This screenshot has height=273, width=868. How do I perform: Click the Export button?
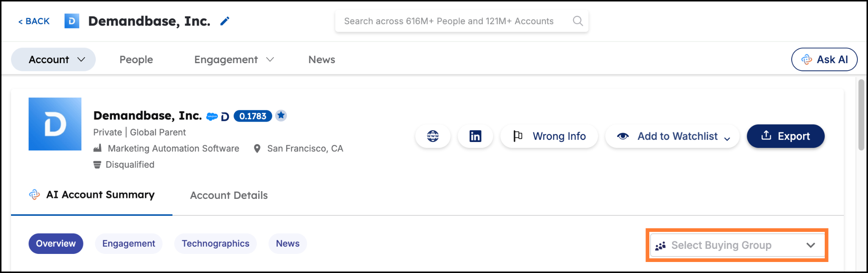[786, 136]
